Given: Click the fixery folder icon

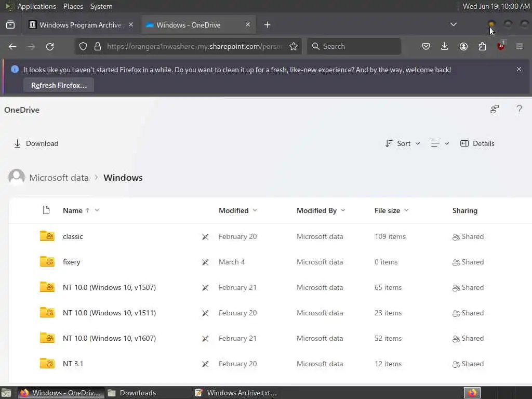Looking at the screenshot, I should coord(47,262).
